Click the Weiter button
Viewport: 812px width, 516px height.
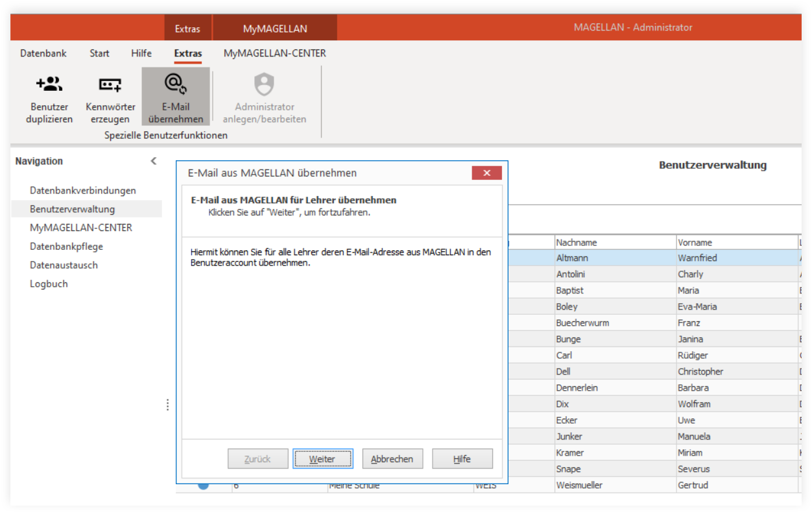[x=323, y=459]
